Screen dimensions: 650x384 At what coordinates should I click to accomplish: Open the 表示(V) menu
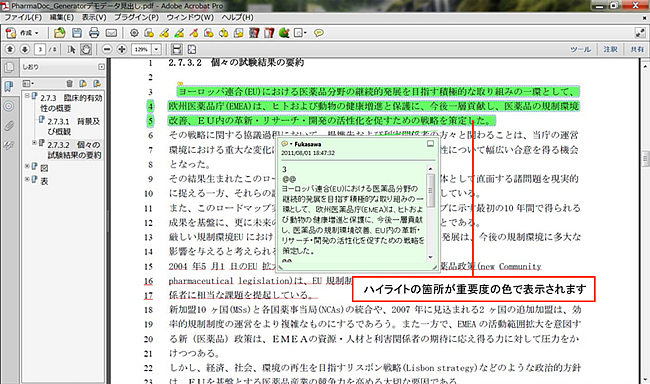(94, 17)
